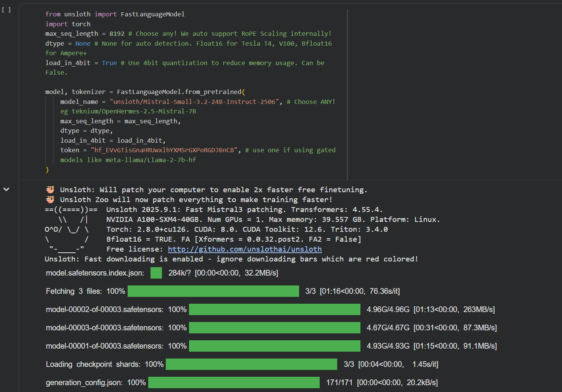This screenshot has width=562, height=392.
Task: Click the code line 'import torch'
Action: tap(68, 24)
